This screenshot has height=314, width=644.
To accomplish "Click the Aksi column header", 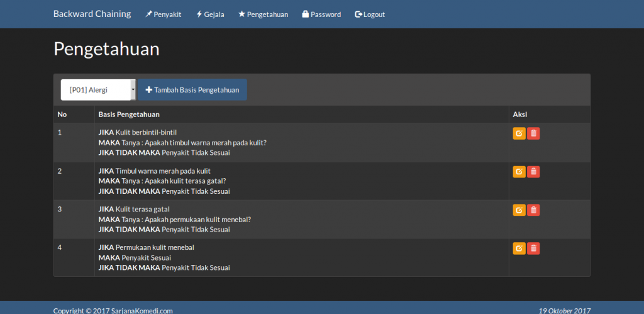I will point(520,115).
